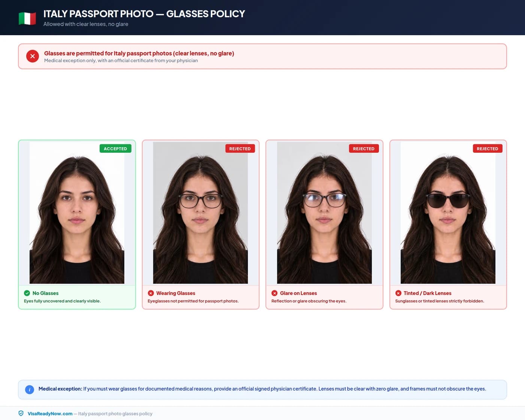Click the 'Wearing Glasses' caption label

coord(176,293)
